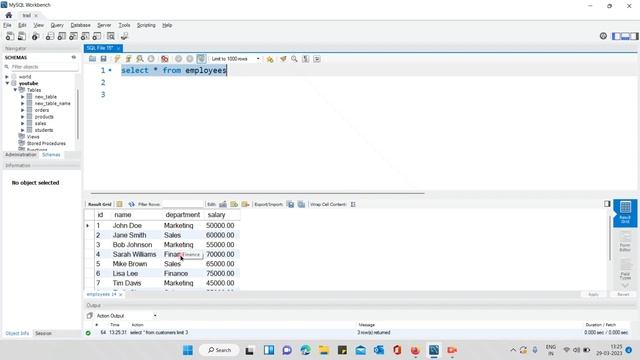
Task: Select Stored Procedures in schema tree
Action: [x=46, y=144]
